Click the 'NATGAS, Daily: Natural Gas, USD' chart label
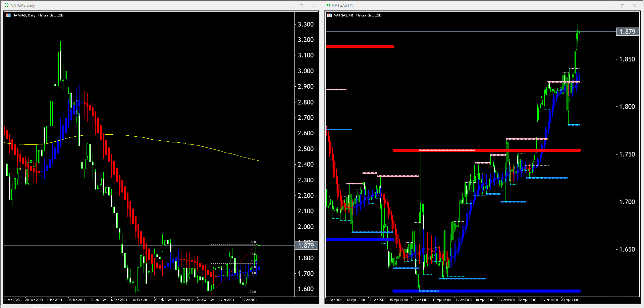Screen dimensions: 644x308 pos(38,15)
